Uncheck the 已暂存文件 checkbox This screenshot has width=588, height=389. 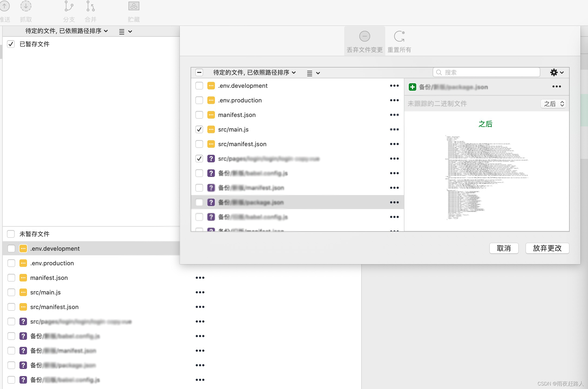click(11, 44)
